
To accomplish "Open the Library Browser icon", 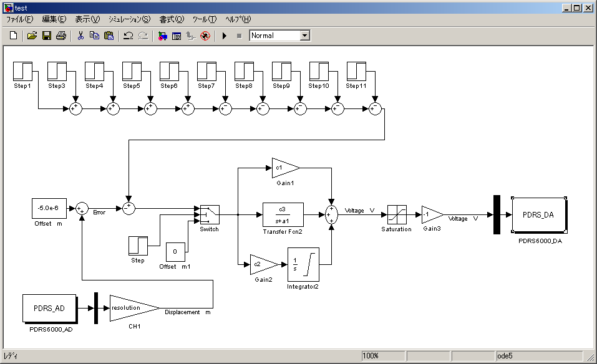I will click(x=162, y=36).
